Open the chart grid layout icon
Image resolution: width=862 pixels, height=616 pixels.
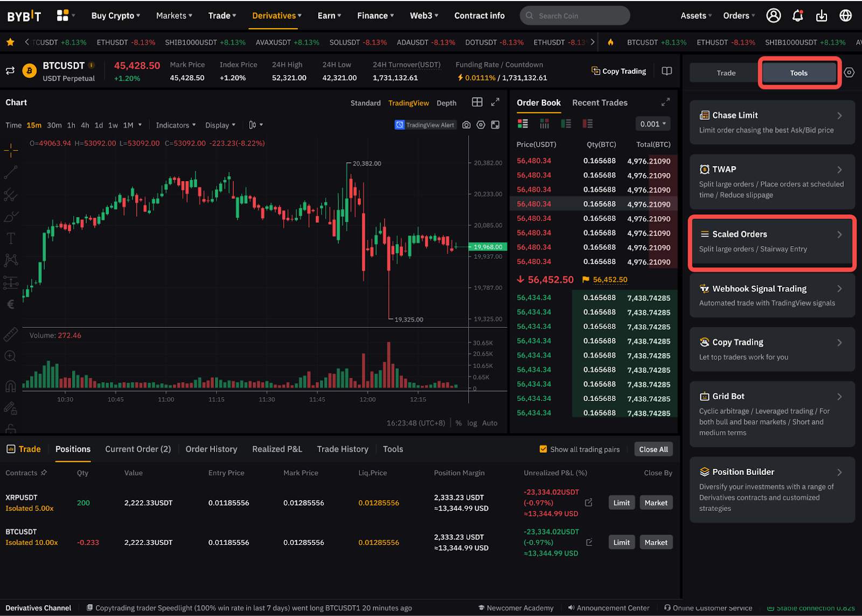[x=477, y=102]
